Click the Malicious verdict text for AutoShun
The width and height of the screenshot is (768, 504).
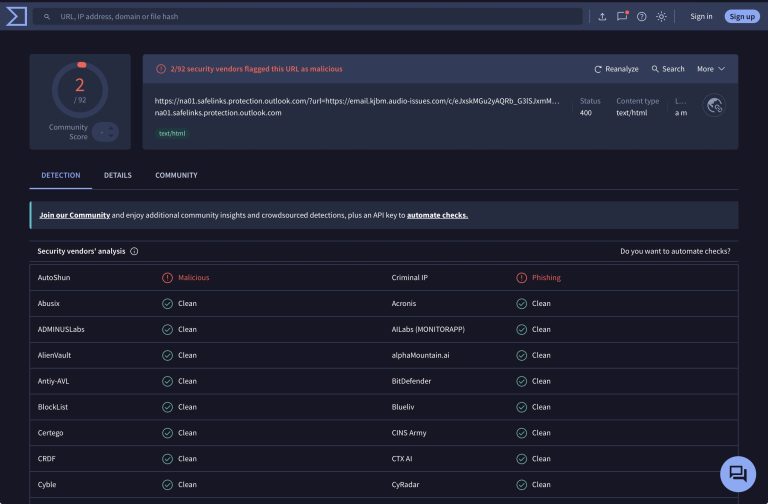(x=193, y=278)
